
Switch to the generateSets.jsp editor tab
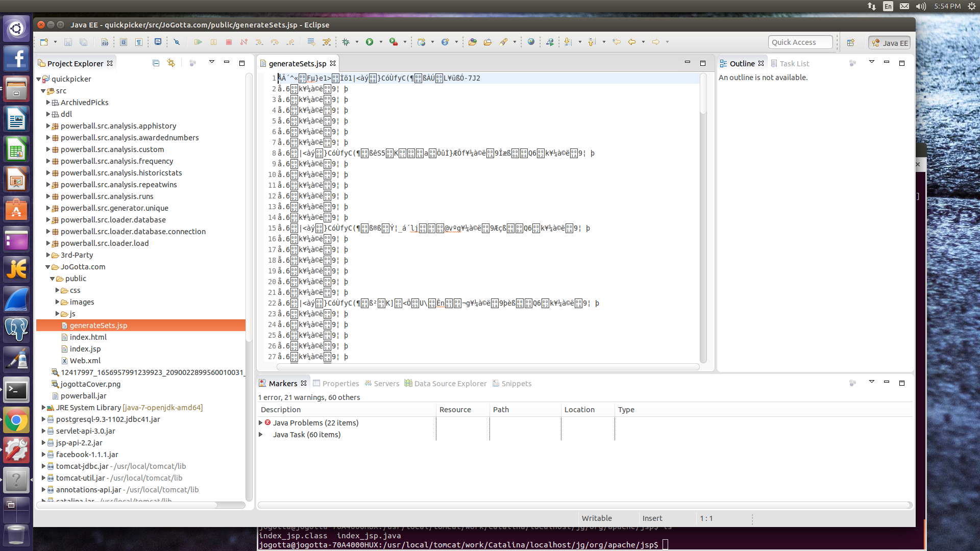point(297,64)
